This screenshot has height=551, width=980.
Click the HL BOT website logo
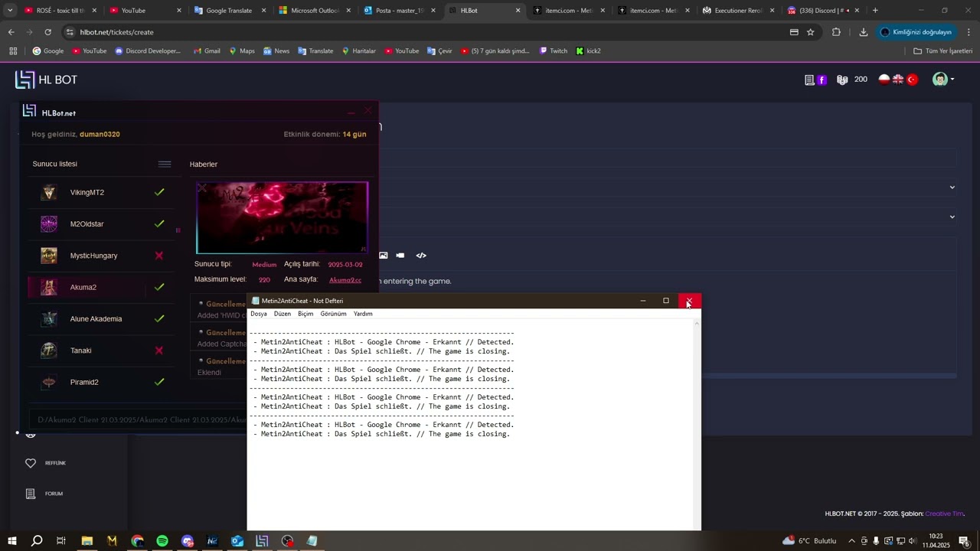pyautogui.click(x=46, y=80)
